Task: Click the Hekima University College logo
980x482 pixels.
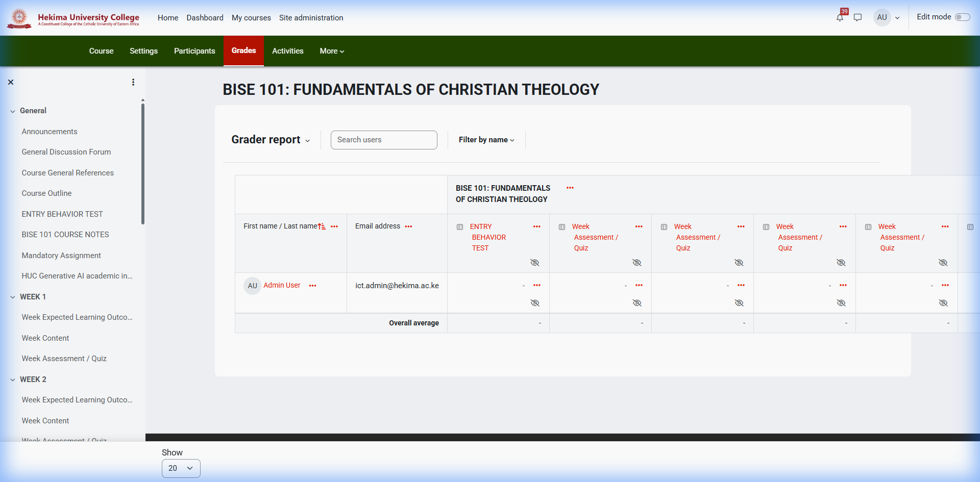Action: click(x=73, y=18)
